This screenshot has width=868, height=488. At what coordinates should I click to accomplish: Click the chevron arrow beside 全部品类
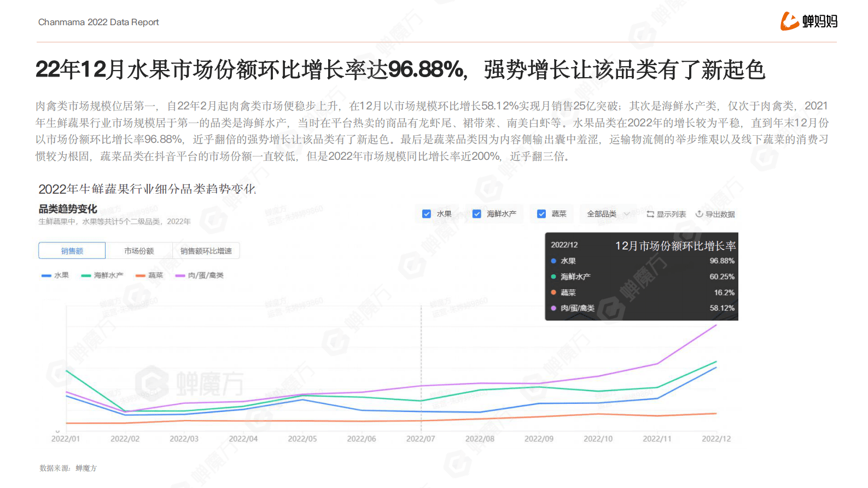(x=627, y=214)
